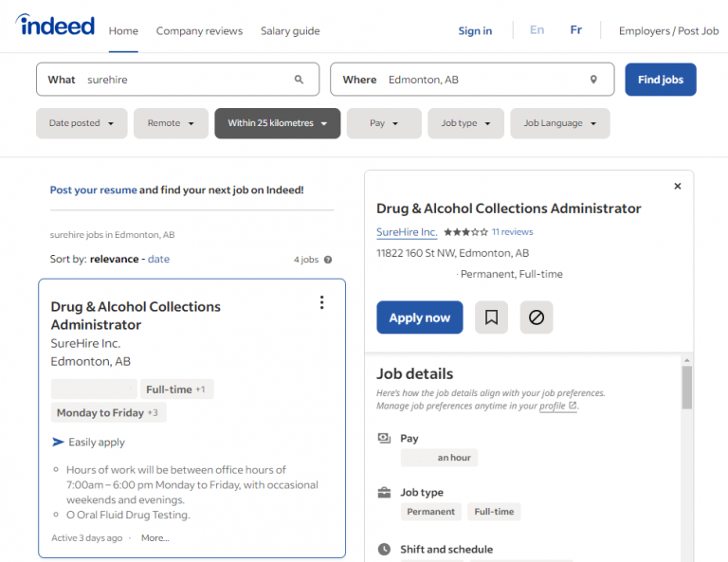Open the Within 25 kilometres dropdown

(x=277, y=123)
